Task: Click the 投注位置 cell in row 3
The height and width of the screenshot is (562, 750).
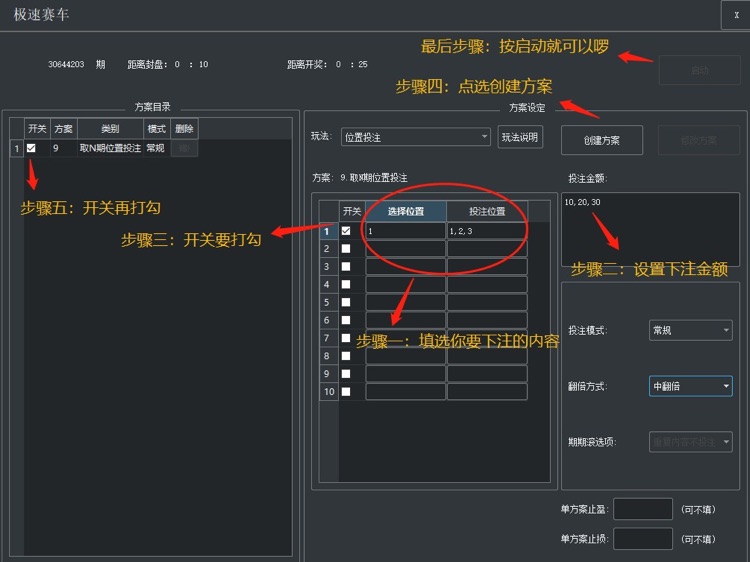Action: (x=487, y=266)
